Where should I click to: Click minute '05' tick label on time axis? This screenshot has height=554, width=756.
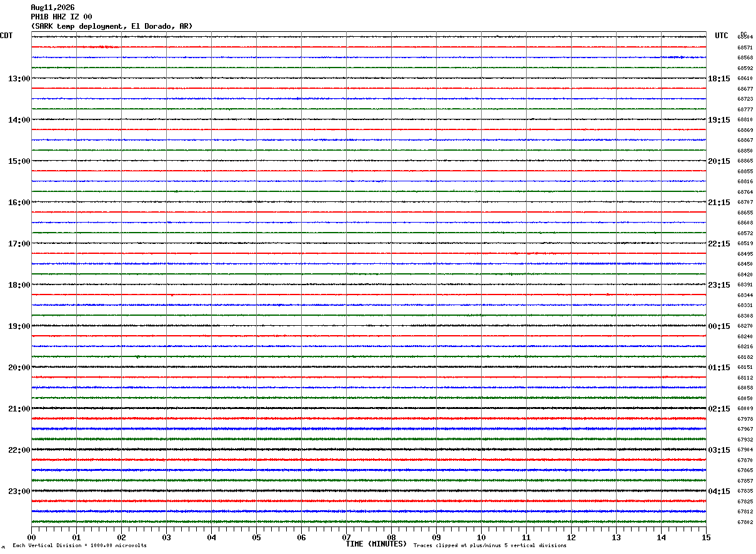[x=256, y=537]
